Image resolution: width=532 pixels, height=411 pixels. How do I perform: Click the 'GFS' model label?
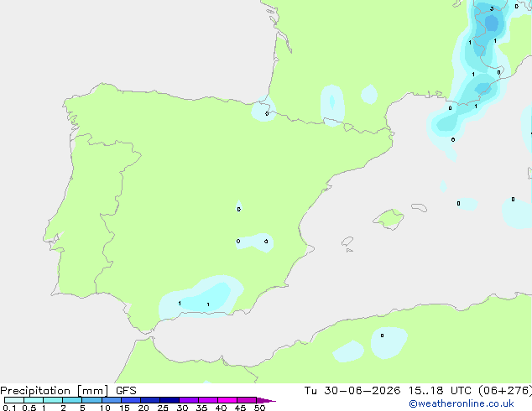[126, 391]
